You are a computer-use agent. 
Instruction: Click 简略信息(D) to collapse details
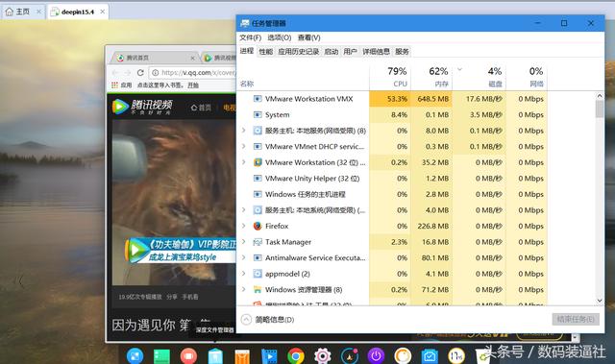[x=267, y=320]
